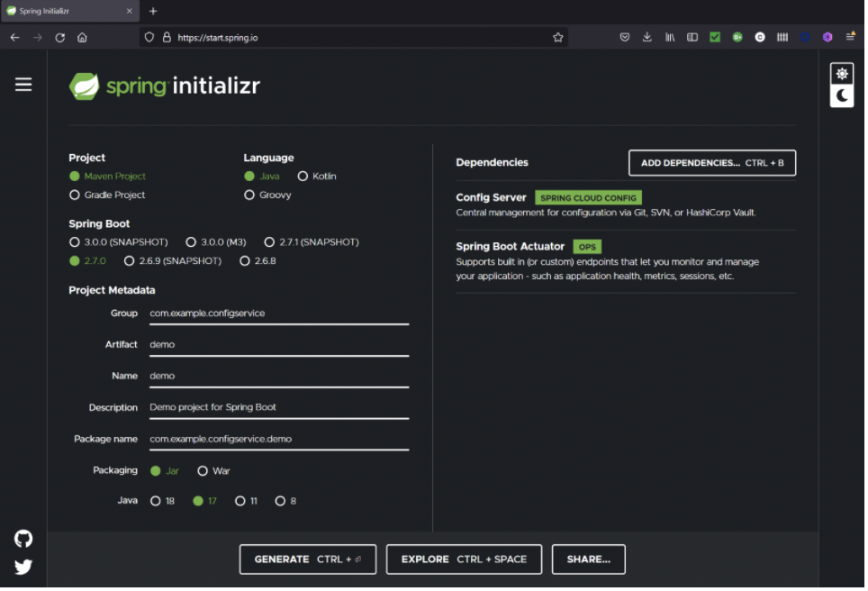Edit the Artifact input field

click(x=278, y=344)
